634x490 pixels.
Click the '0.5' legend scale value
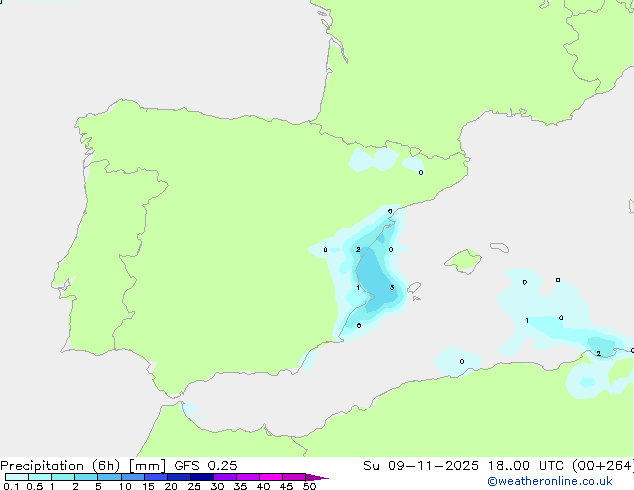point(34,486)
